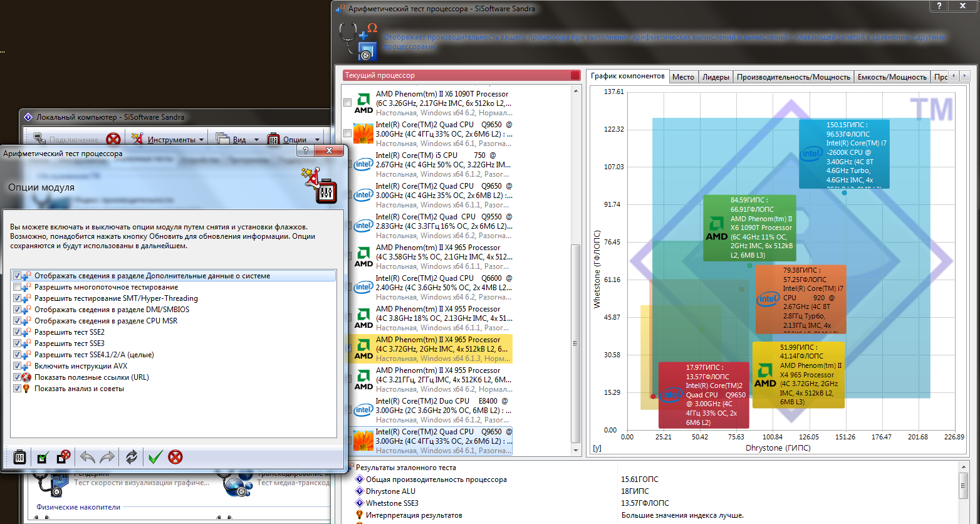Click help question mark in main test window
The image size is (980, 524).
click(939, 6)
